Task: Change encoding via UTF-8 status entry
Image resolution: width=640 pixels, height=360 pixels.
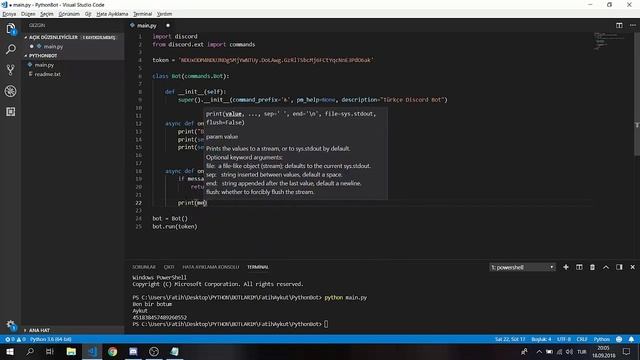Action: [564, 339]
